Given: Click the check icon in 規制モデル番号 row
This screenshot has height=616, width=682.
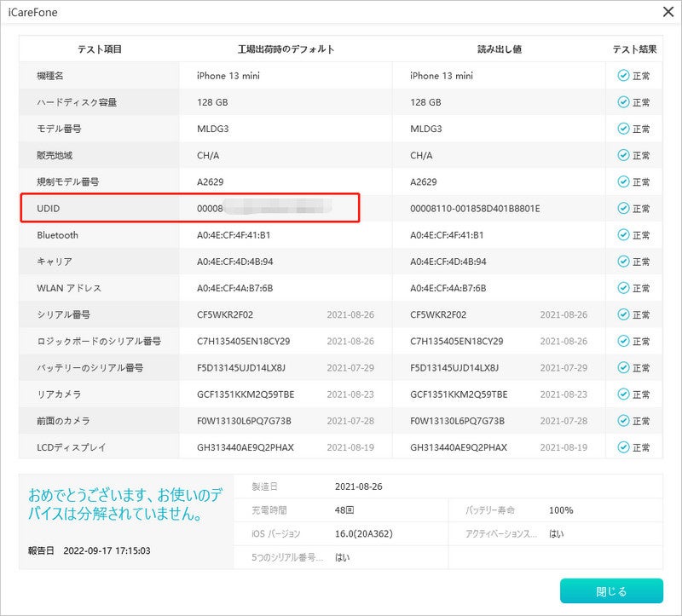Looking at the screenshot, I should pos(623,181).
